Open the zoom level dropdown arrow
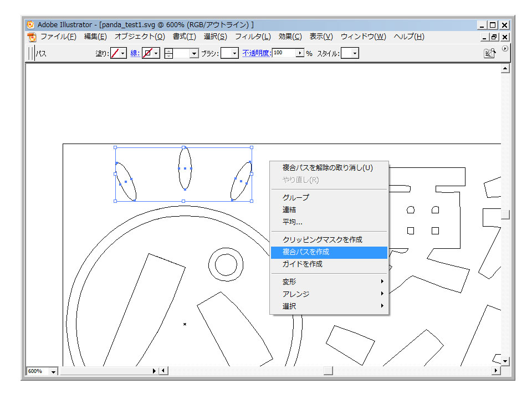This screenshot has height=399, width=532. [x=54, y=371]
